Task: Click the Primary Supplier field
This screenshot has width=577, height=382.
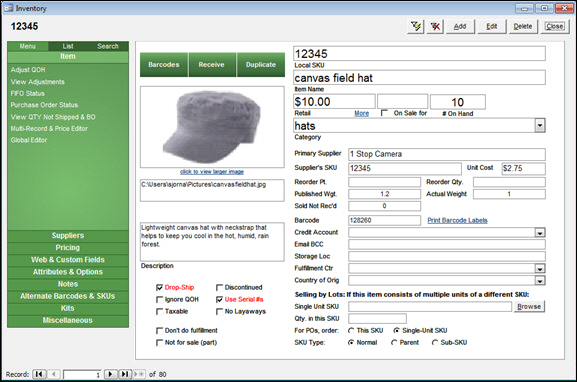Action: coord(447,154)
